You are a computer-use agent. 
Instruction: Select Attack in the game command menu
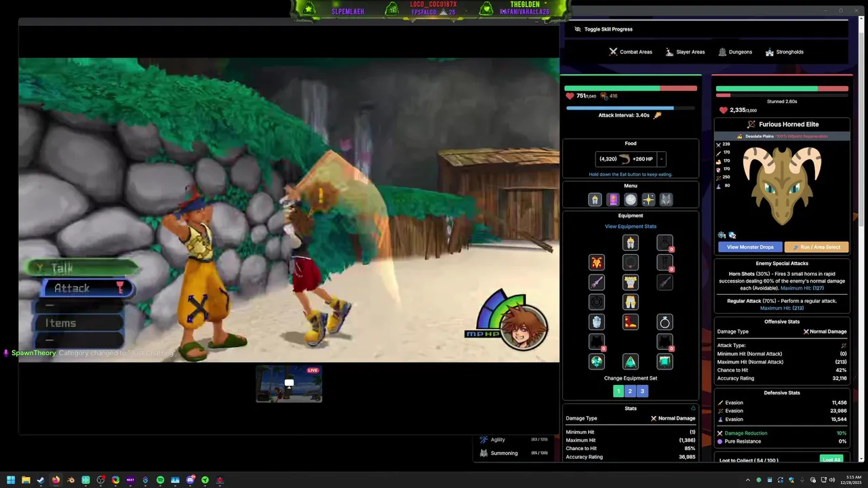click(x=87, y=288)
